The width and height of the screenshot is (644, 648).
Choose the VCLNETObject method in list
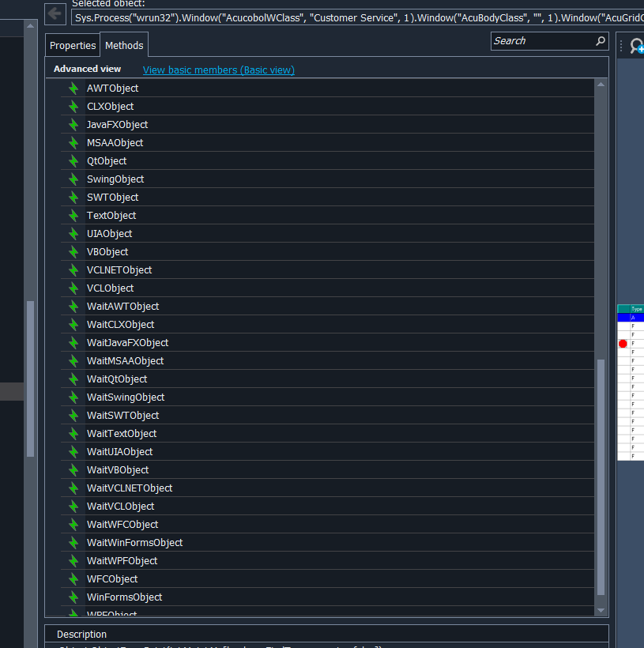(119, 270)
